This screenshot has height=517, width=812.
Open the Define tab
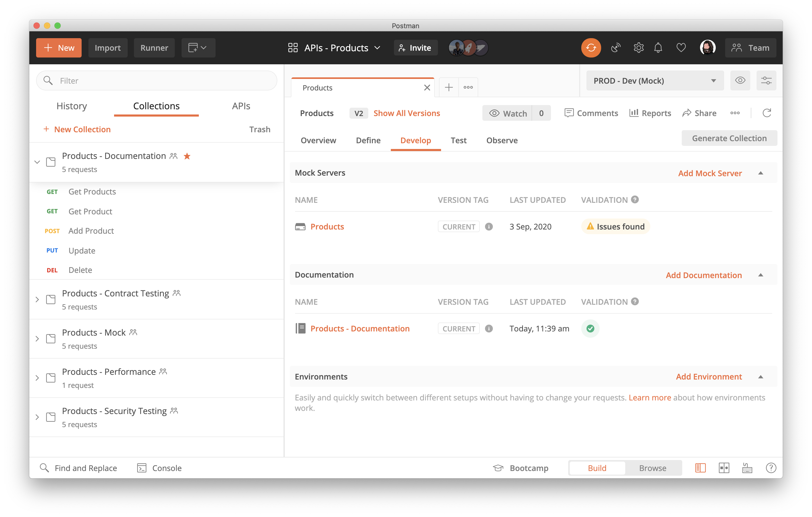368,140
